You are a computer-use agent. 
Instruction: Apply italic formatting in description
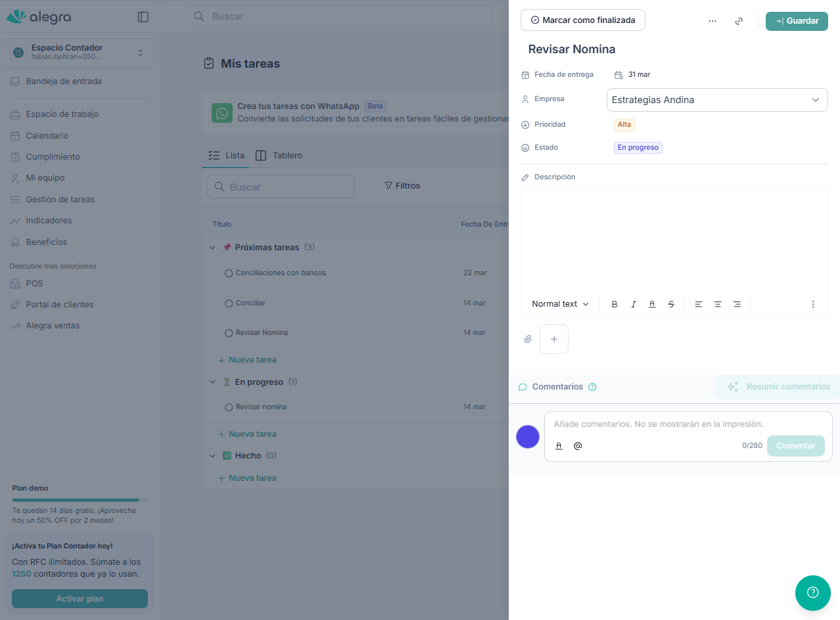click(x=634, y=304)
